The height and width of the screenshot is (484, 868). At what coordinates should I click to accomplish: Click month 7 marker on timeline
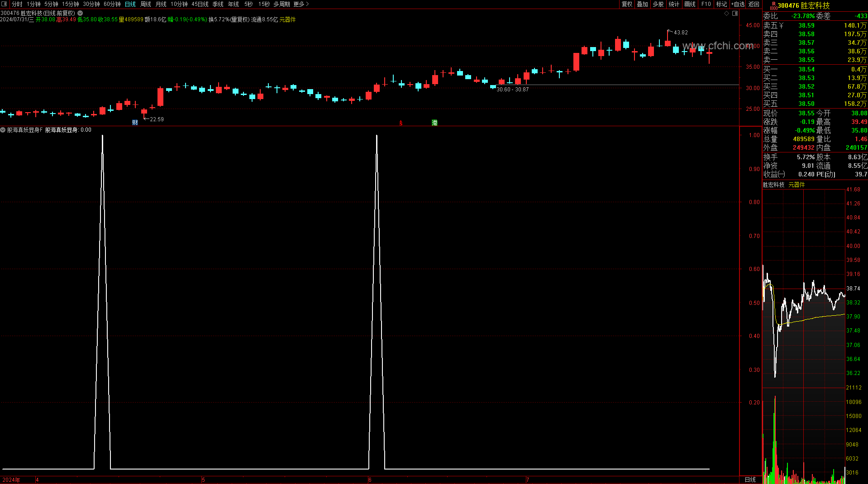pyautogui.click(x=528, y=479)
